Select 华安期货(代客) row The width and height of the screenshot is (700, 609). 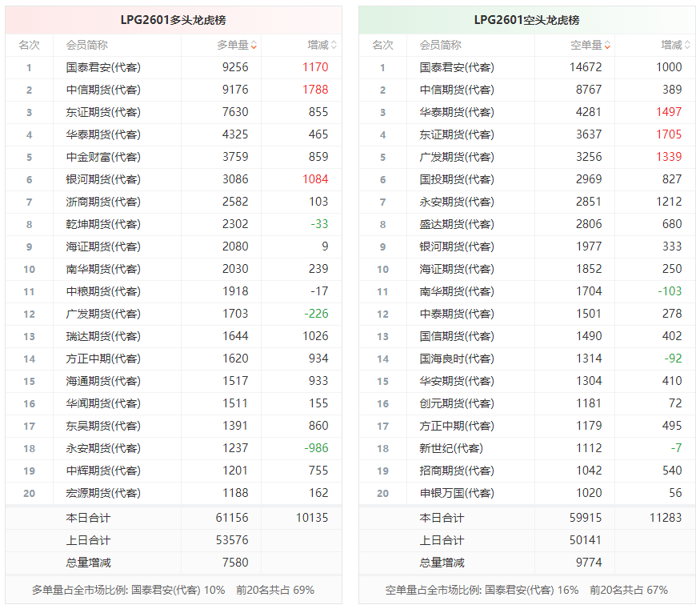click(527, 381)
